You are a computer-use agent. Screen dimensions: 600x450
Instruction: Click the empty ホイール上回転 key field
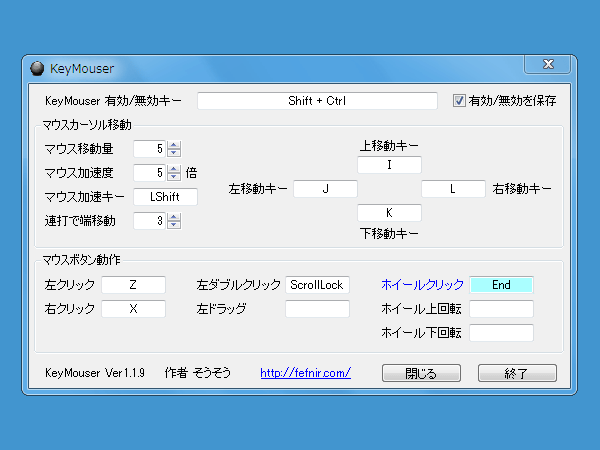coord(501,309)
